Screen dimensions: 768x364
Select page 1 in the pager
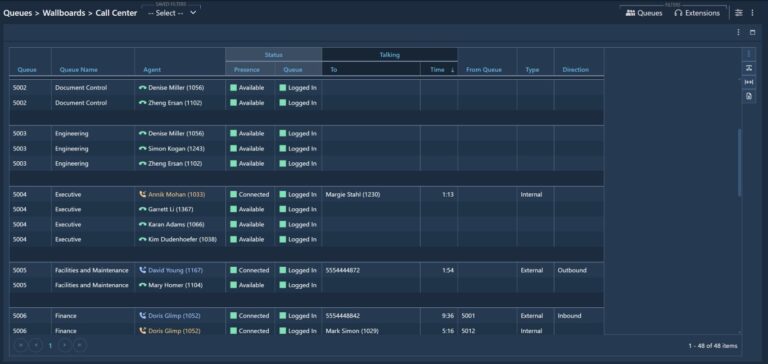click(x=49, y=346)
